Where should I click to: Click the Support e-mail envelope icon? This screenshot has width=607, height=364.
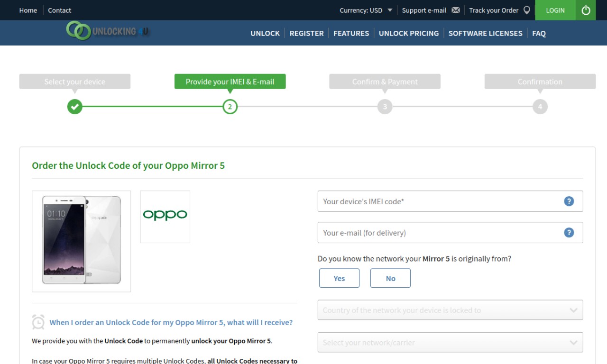(x=456, y=10)
